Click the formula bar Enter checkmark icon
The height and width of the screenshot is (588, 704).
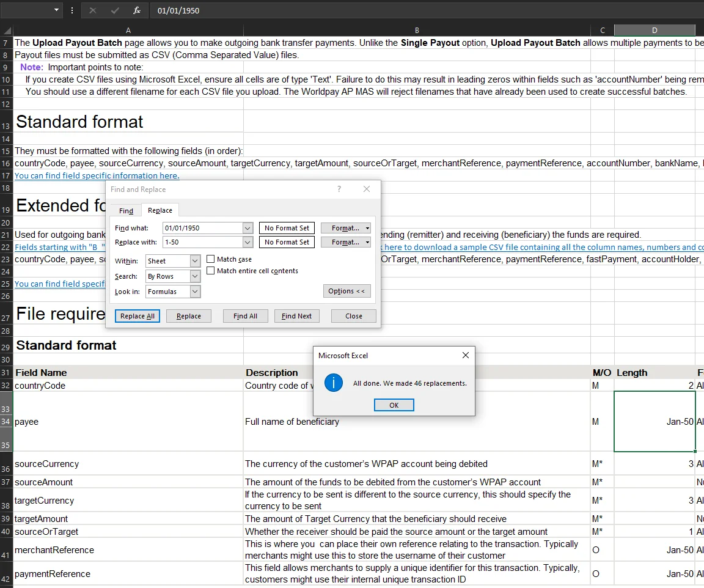[x=115, y=10]
